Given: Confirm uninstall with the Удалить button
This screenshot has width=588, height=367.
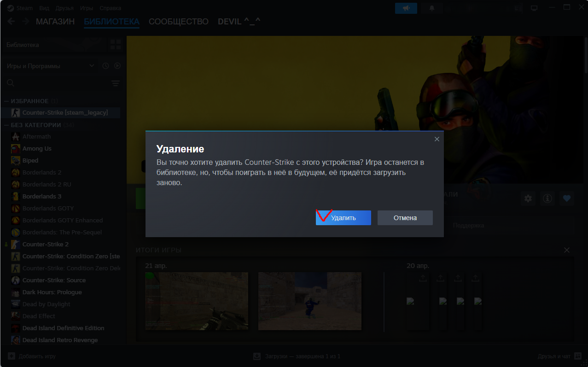Looking at the screenshot, I should click(343, 218).
